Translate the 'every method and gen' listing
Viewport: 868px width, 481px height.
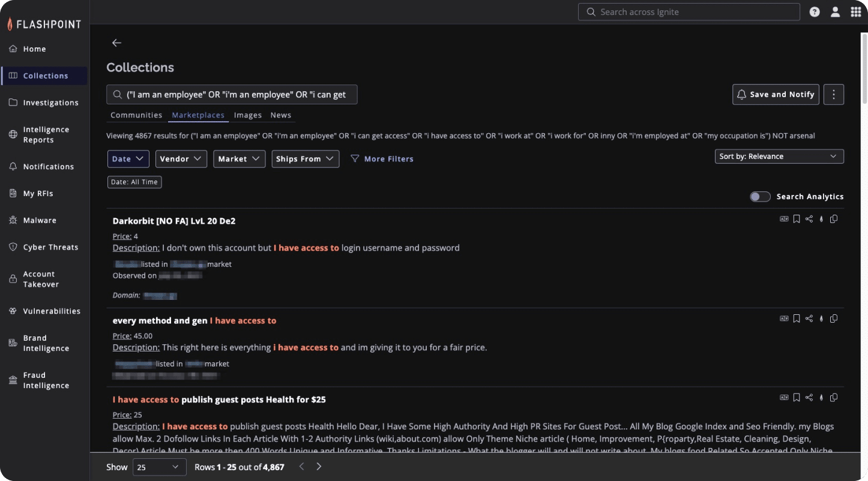784,318
